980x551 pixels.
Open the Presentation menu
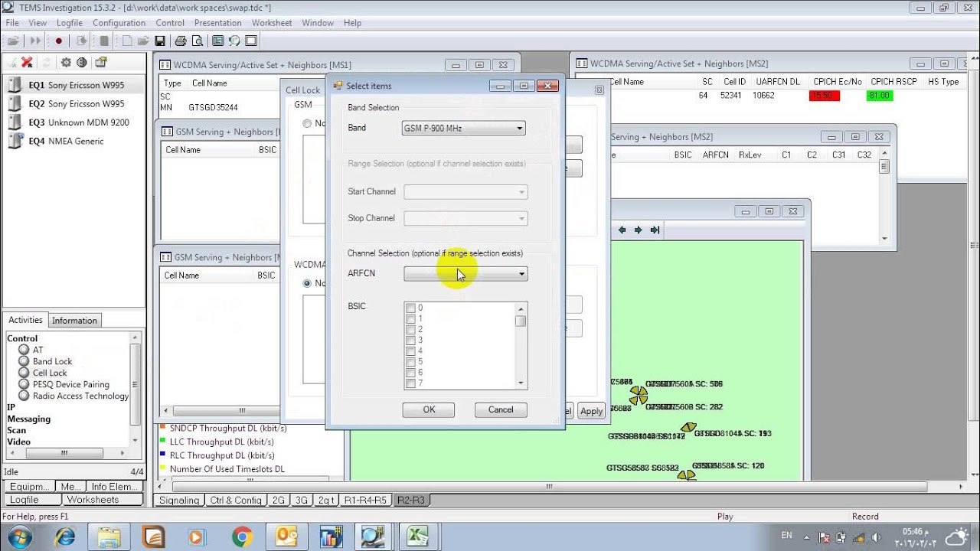(217, 23)
